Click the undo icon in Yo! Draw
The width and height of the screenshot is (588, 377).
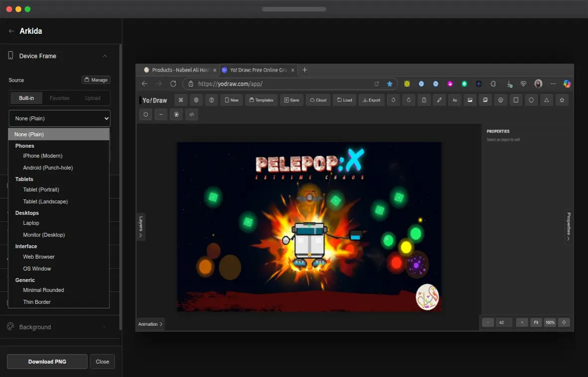[393, 100]
